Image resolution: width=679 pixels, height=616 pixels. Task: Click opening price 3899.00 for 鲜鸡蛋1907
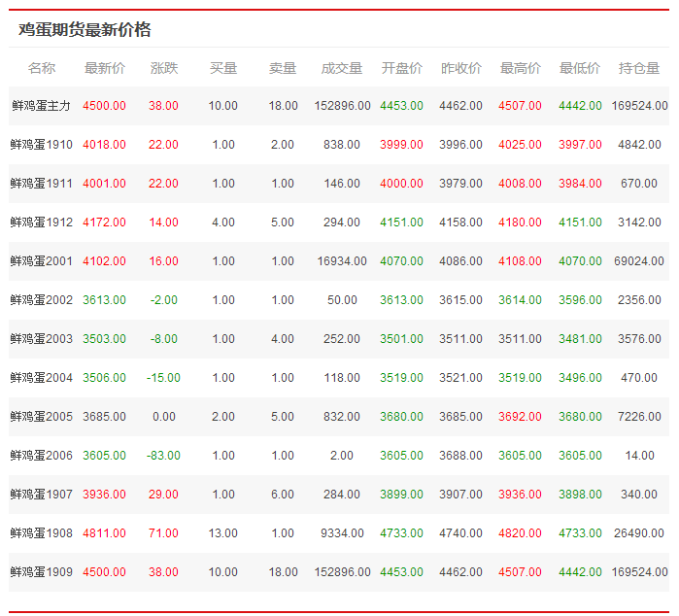tap(401, 495)
